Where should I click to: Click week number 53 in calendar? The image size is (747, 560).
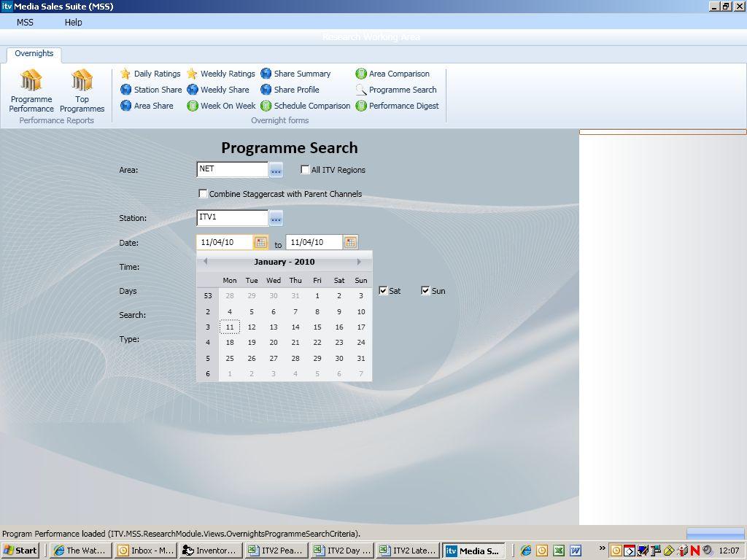coord(208,296)
